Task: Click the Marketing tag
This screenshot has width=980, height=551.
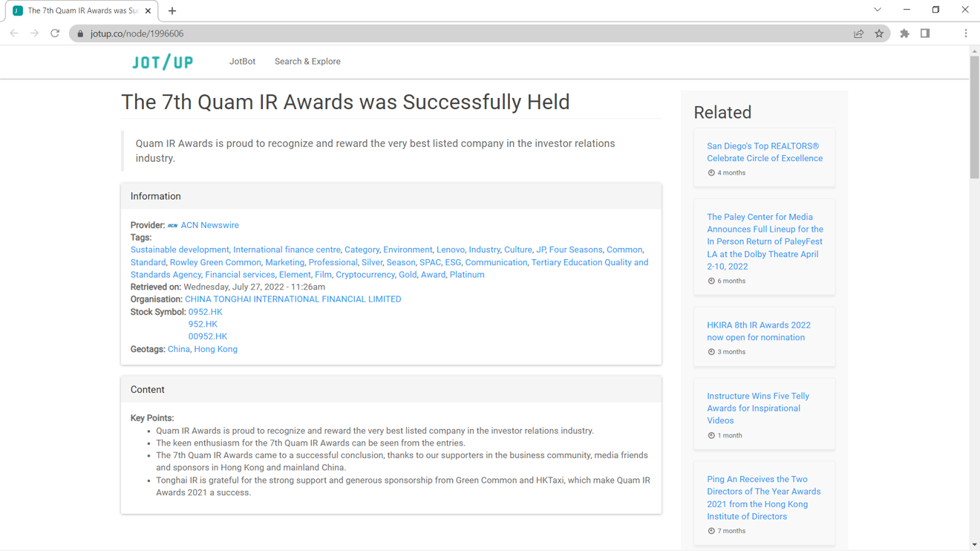Action: [284, 262]
